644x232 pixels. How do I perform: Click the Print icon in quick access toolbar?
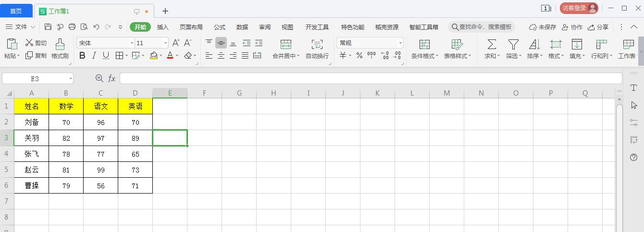(72, 27)
